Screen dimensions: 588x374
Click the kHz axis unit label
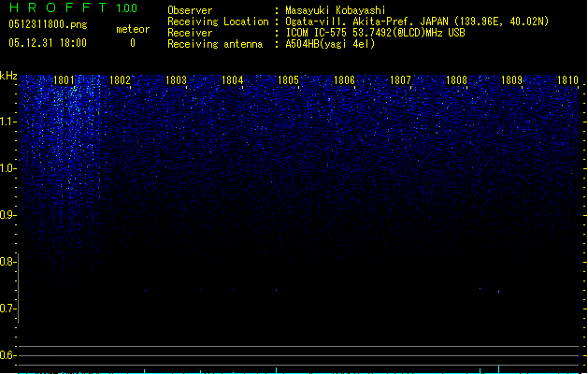pos(8,76)
